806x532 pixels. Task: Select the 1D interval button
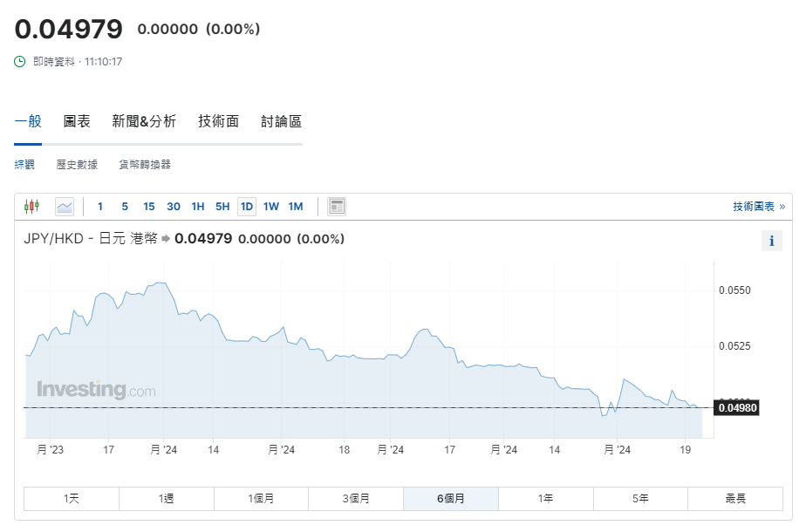click(247, 207)
